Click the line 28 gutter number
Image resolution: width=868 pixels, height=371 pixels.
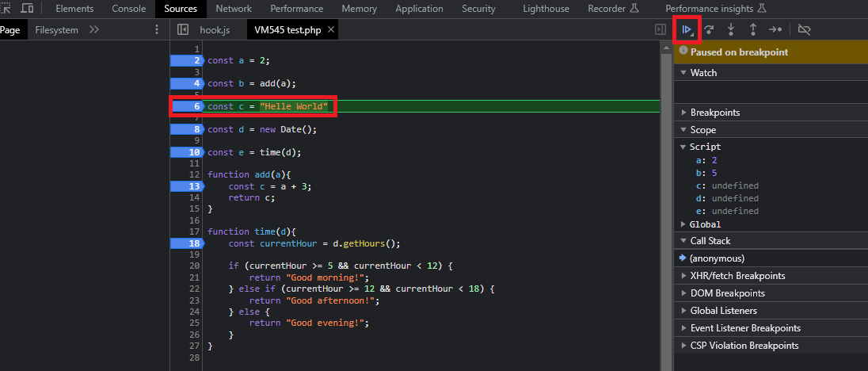[x=195, y=358]
